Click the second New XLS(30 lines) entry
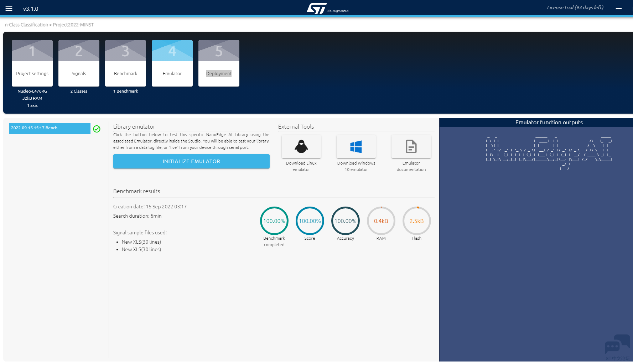 141,249
